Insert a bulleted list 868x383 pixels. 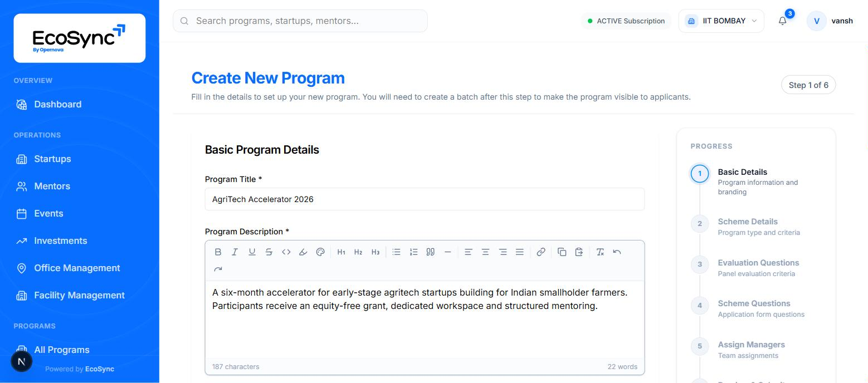point(396,252)
